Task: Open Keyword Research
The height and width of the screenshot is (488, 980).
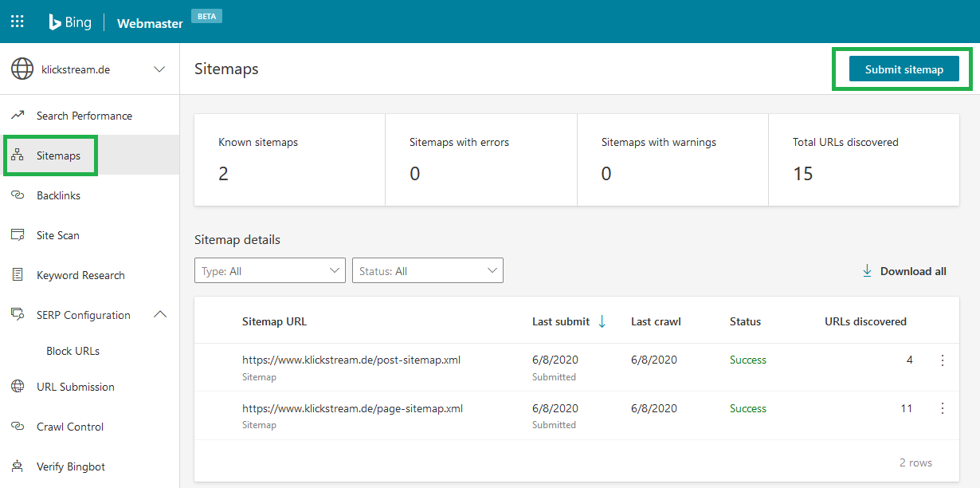Action: (x=80, y=274)
